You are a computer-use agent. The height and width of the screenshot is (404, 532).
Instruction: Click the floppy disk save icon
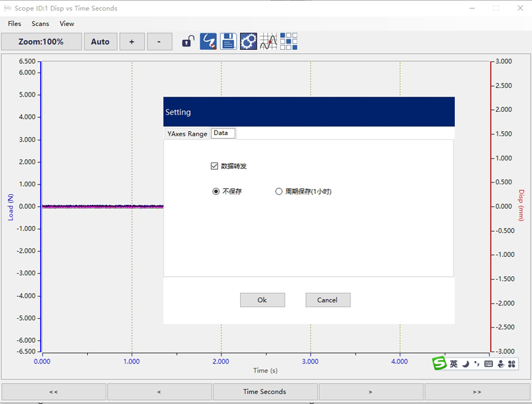[x=229, y=41]
